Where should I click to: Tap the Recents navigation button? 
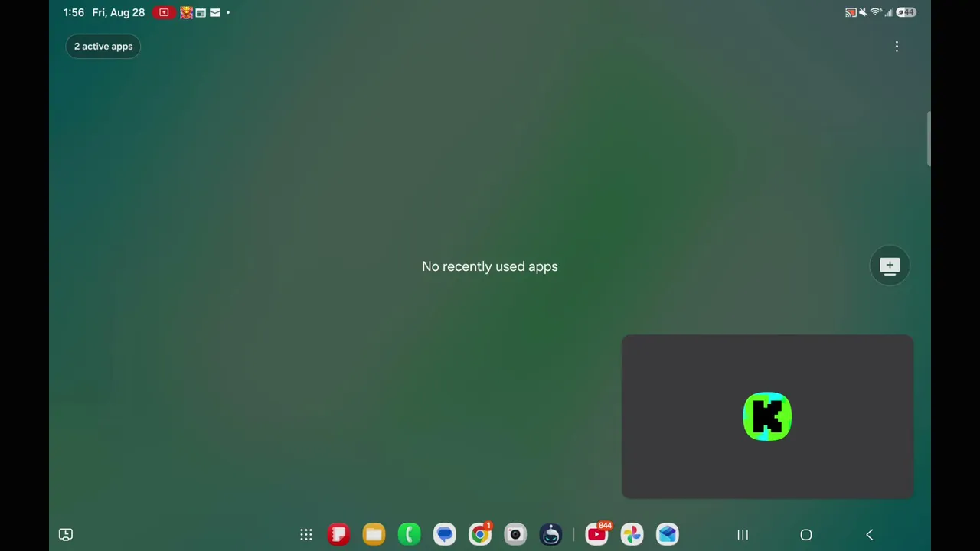[743, 535]
